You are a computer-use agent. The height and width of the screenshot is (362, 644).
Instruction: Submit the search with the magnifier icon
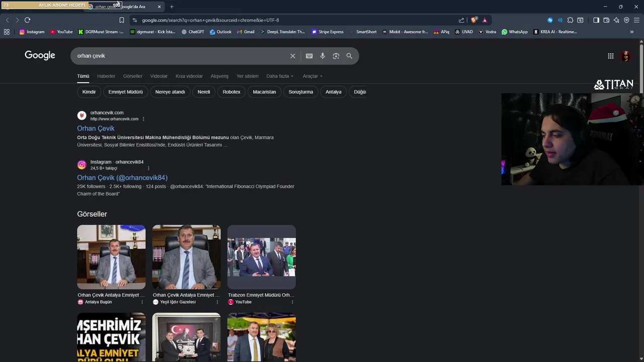pos(349,56)
